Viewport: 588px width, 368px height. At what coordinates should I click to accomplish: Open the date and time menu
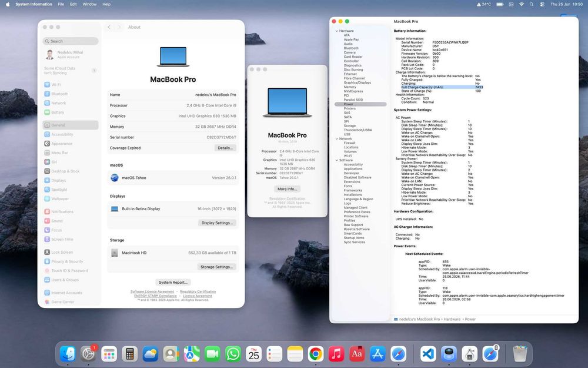566,4
